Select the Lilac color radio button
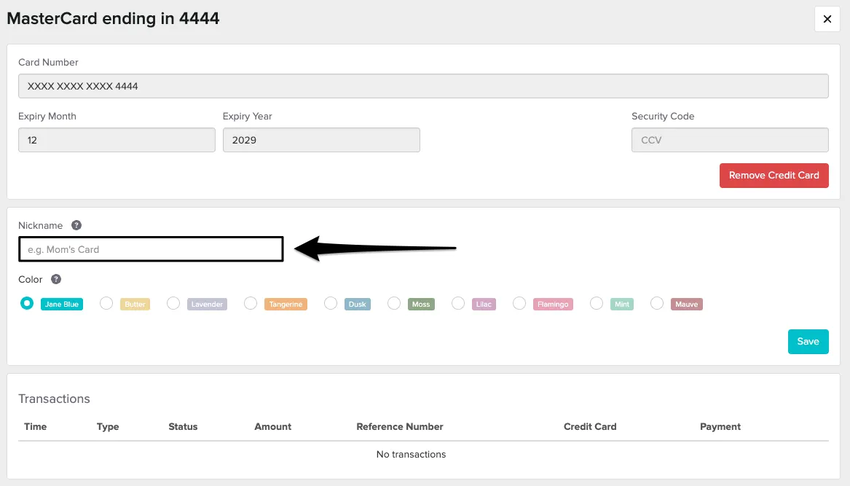This screenshot has height=486, width=850. coord(458,303)
